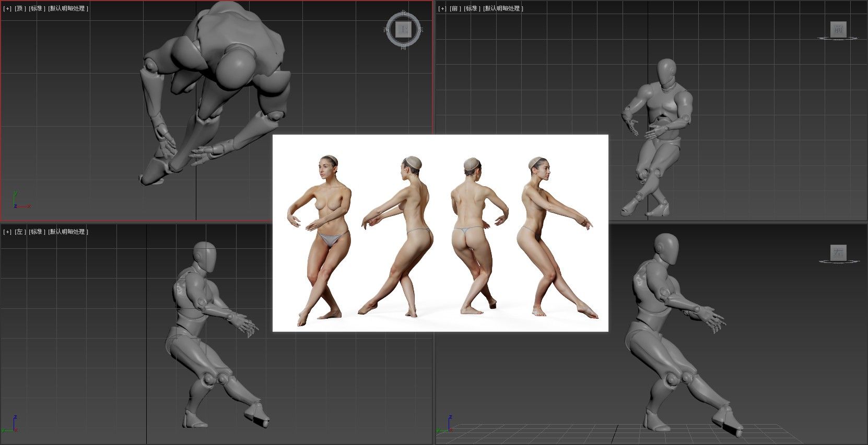868x445 pixels.
Task: Click the ViewCube 左 (left) face
Action: tap(838, 253)
